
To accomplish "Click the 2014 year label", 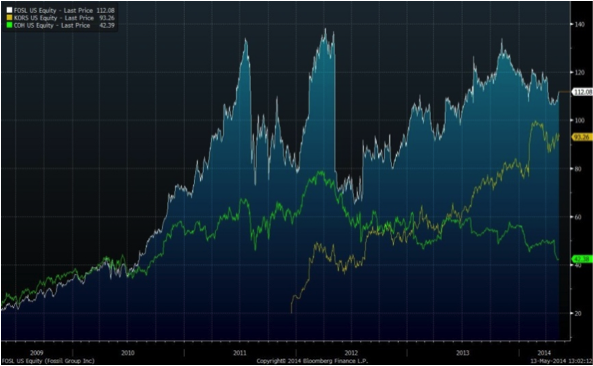I will point(544,353).
